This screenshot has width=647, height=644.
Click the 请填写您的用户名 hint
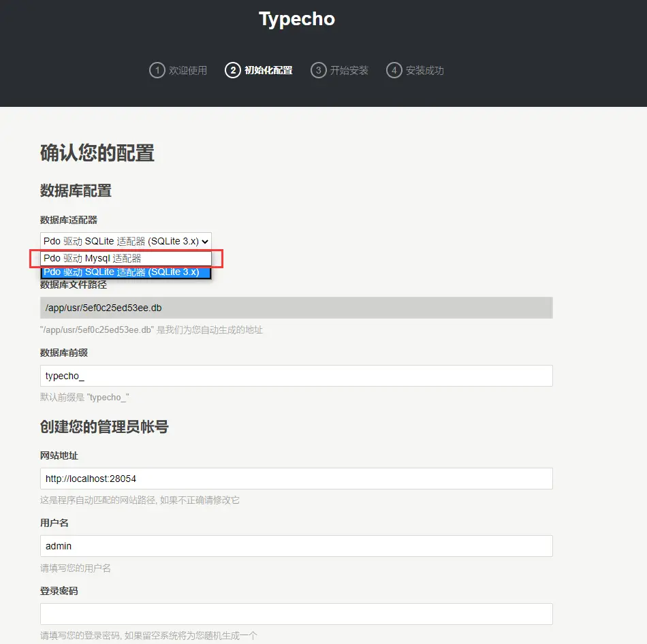76,568
